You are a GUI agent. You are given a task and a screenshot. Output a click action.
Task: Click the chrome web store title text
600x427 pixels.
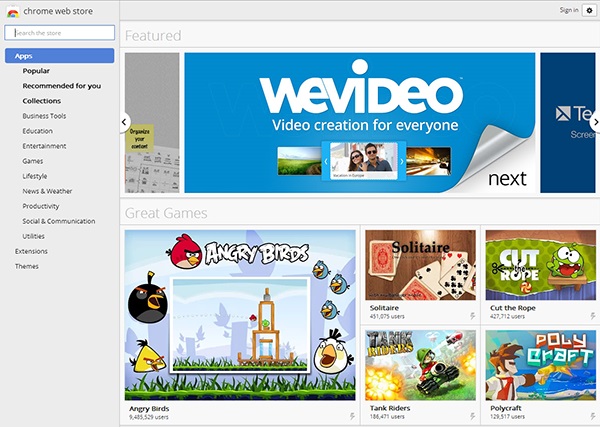click(x=58, y=11)
